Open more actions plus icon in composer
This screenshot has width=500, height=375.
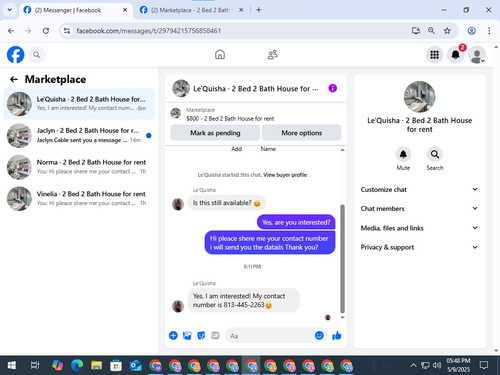173,335
